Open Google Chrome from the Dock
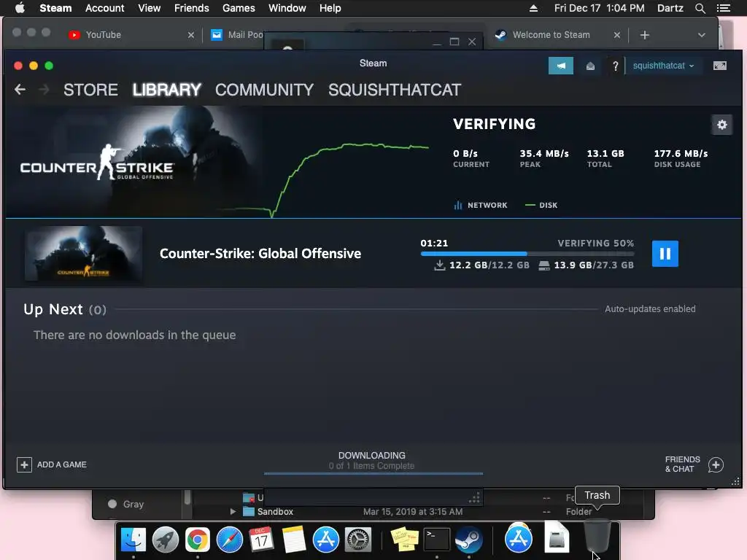The image size is (747, 560). [x=197, y=540]
